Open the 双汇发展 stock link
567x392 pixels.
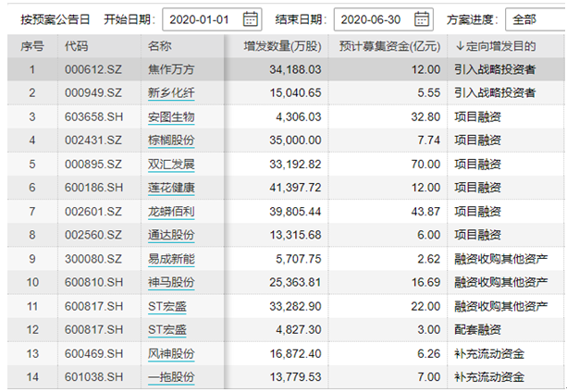click(171, 165)
